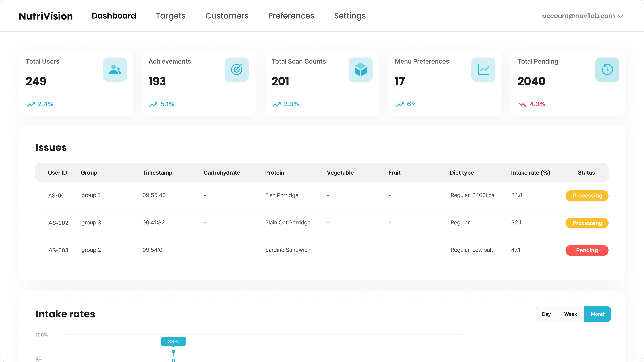The image size is (644, 362).
Task: Click the upward trend arrow beside 5.1%
Action: [153, 104]
